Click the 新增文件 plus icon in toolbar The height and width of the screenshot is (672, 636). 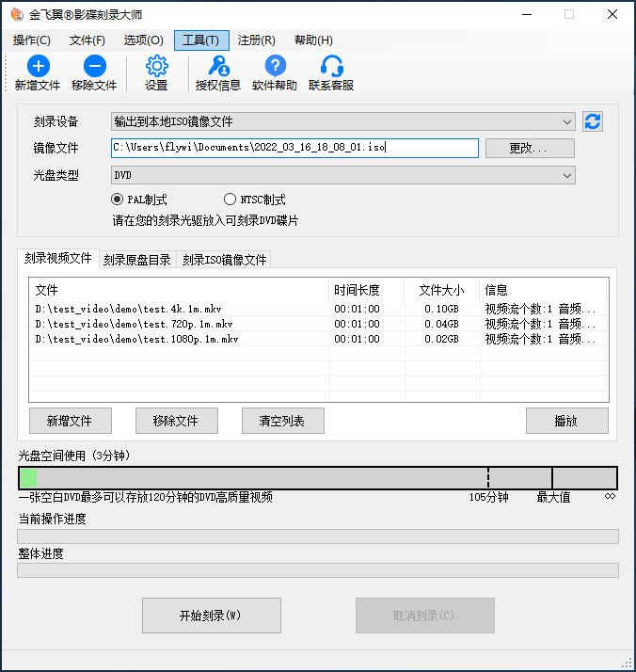click(x=38, y=66)
